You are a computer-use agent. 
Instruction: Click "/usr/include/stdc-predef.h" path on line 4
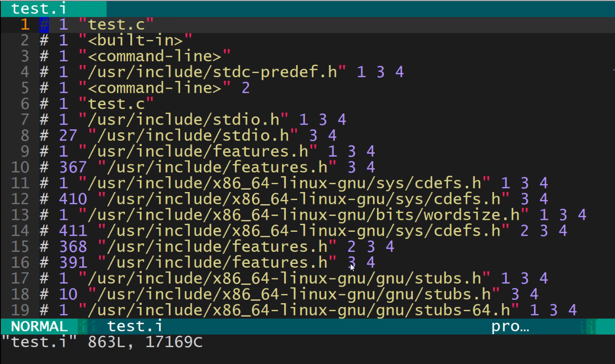pyautogui.click(x=212, y=72)
